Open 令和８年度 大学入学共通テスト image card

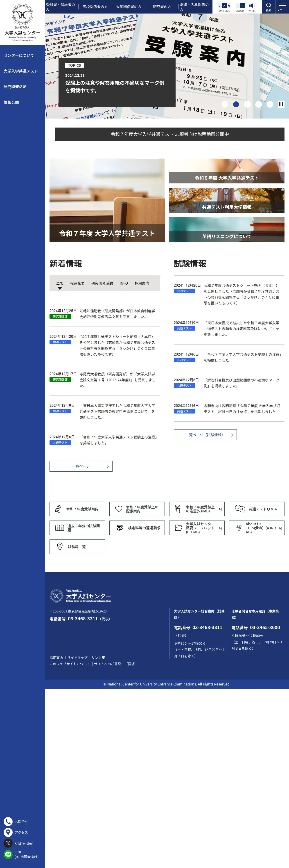click(227, 171)
